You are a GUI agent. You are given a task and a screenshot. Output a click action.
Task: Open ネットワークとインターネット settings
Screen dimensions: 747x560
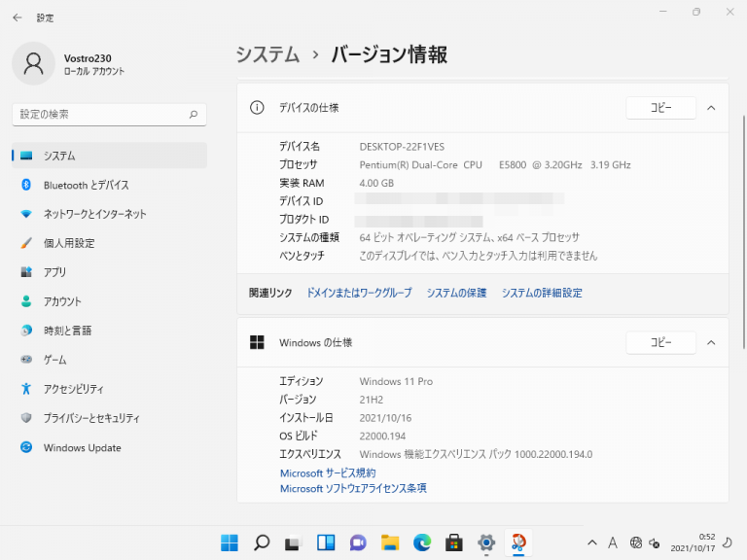pos(94,214)
